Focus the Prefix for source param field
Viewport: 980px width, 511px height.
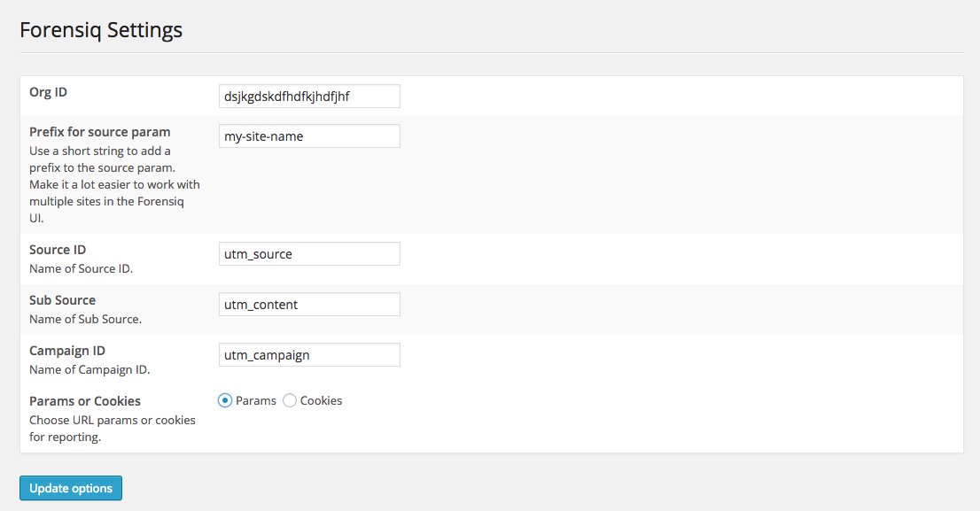pyautogui.click(x=309, y=136)
